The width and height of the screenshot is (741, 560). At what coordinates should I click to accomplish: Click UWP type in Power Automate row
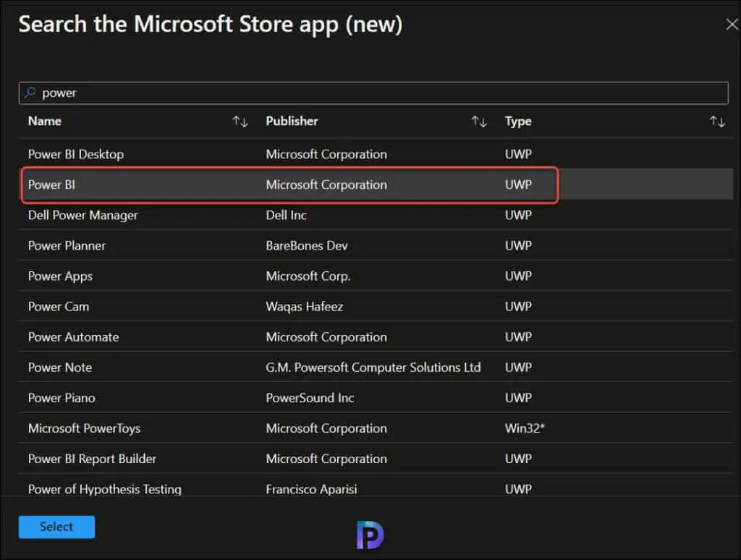(x=518, y=337)
